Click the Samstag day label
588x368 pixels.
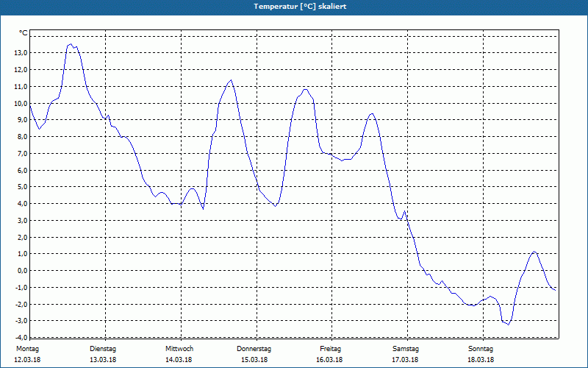coord(406,349)
